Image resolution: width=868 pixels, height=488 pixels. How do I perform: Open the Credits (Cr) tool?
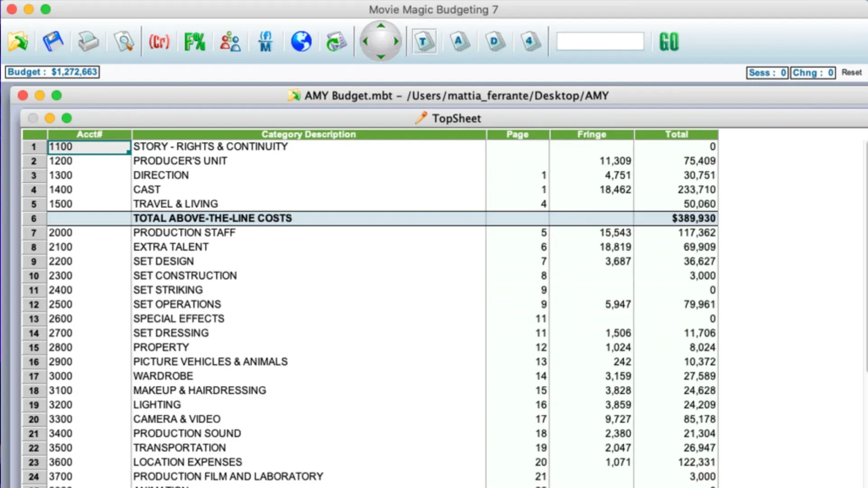coord(159,42)
